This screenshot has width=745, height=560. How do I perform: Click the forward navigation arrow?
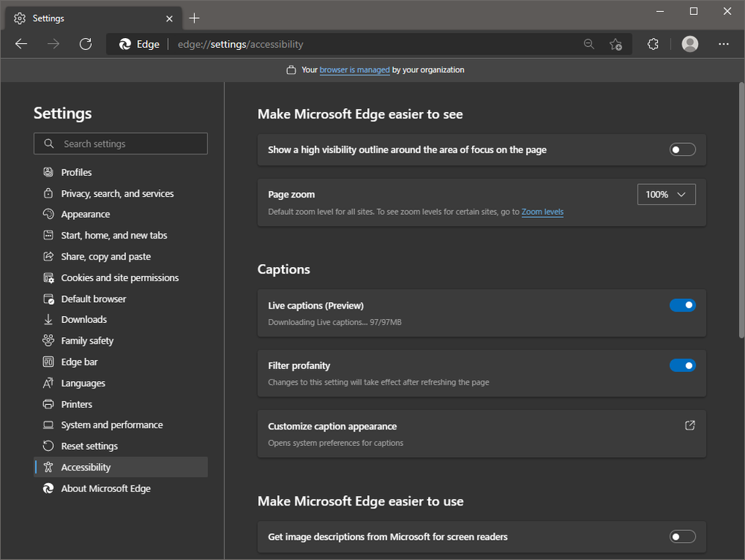point(53,44)
